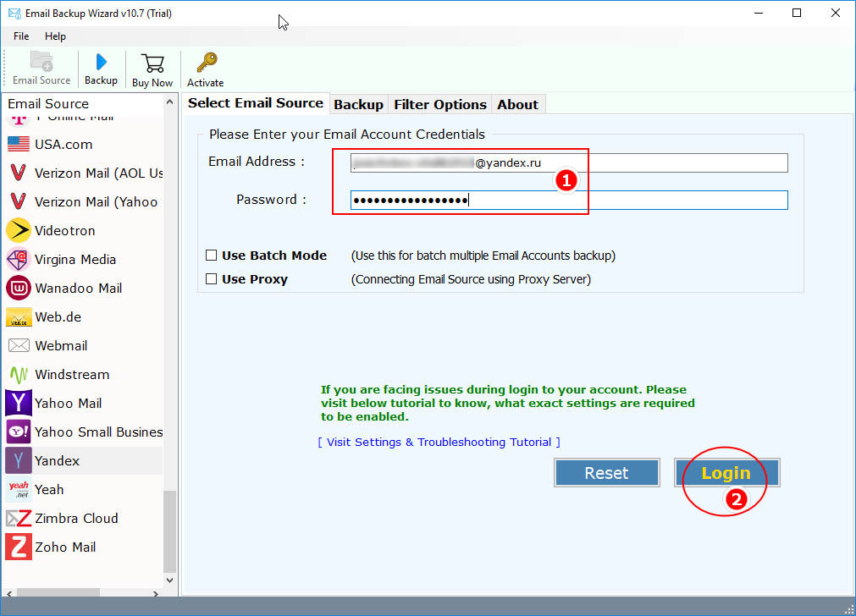This screenshot has height=616, width=856.
Task: Choose the Yahoo Mail icon
Action: pos(19,404)
